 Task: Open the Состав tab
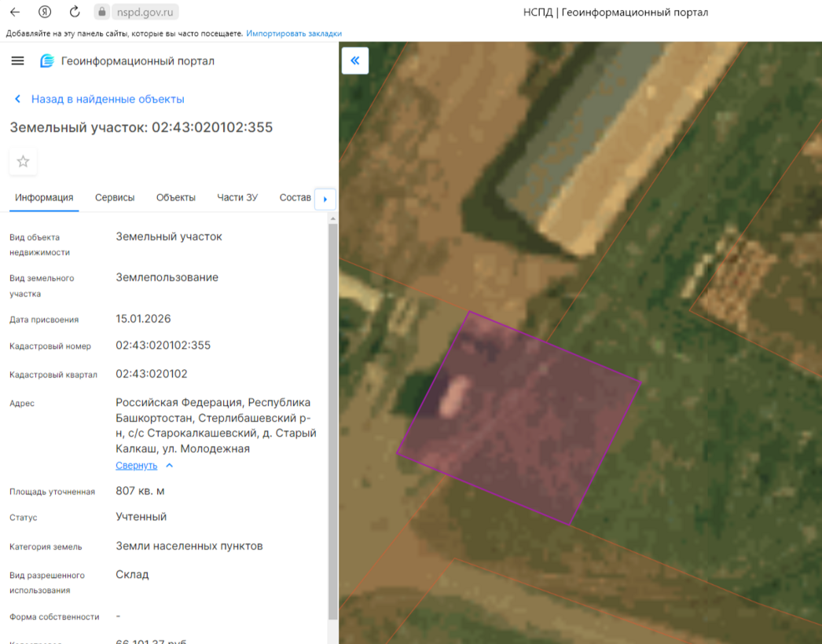tap(295, 198)
